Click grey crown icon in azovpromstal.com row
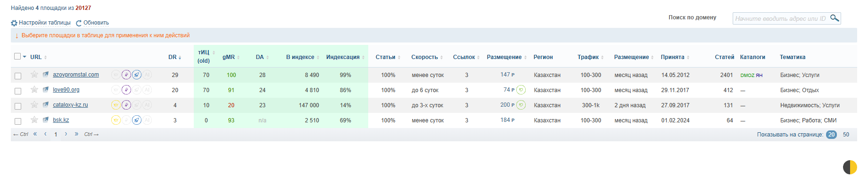Viewport: 868px width, 180px height. [116, 75]
